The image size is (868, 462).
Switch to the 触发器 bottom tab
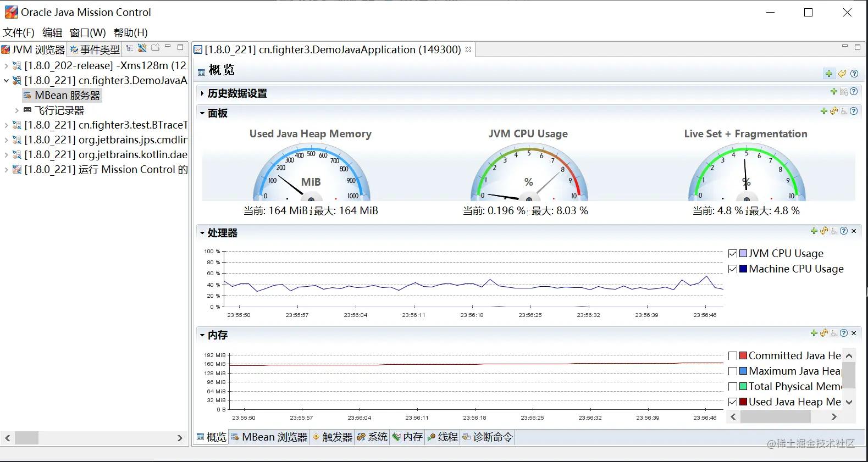pos(333,437)
